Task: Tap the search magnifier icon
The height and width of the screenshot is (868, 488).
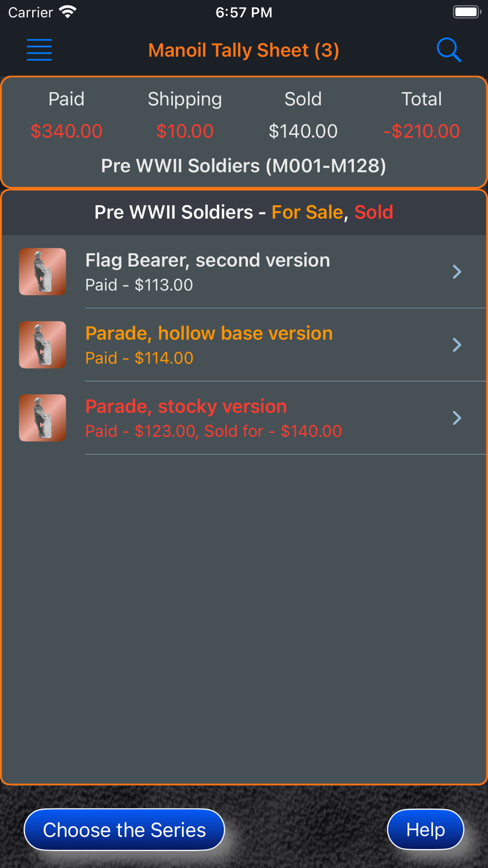Action: (x=448, y=50)
